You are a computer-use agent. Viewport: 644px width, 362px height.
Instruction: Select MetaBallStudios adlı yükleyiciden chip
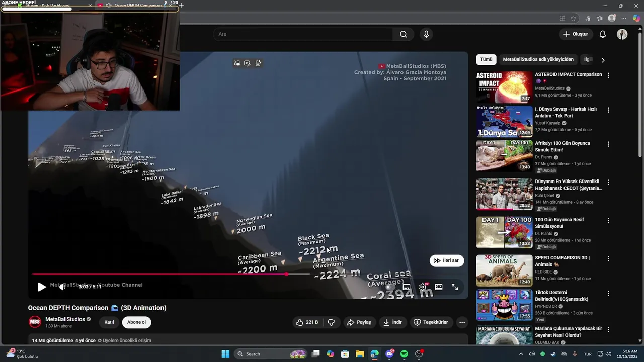click(x=538, y=59)
